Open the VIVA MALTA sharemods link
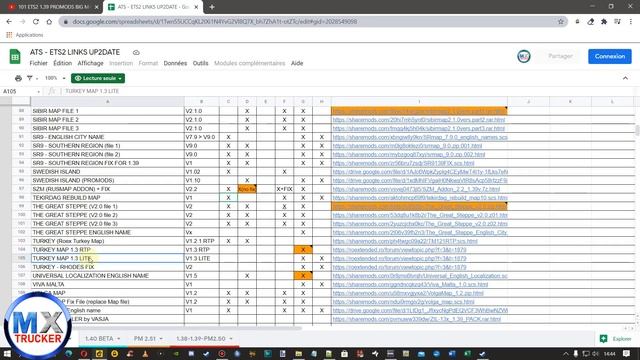 point(410,284)
